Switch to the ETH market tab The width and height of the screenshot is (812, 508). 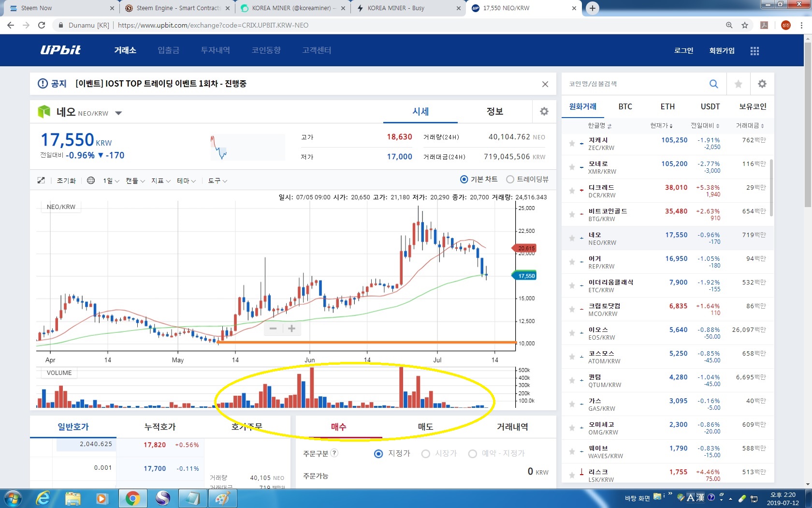(x=667, y=106)
